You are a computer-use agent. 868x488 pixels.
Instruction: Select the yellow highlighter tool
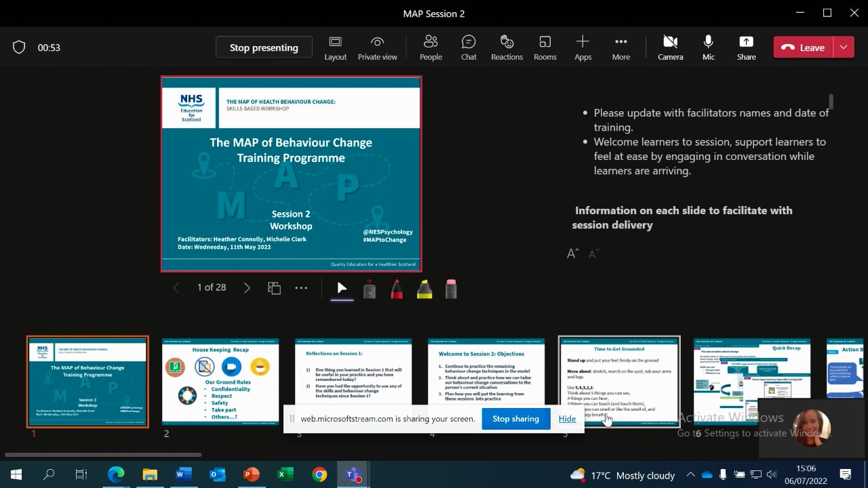[425, 289]
